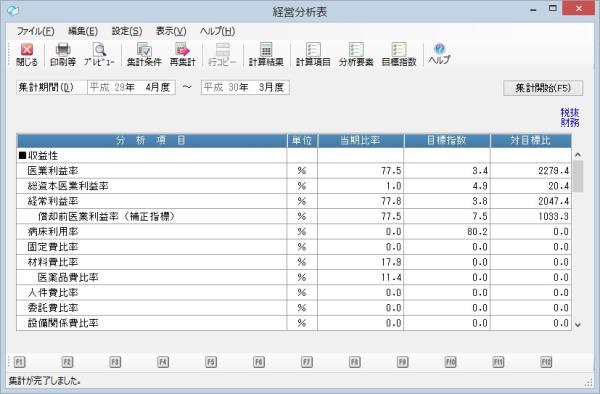This screenshot has height=394, width=600.
Task: Click the 単位 column header
Action: [302, 140]
